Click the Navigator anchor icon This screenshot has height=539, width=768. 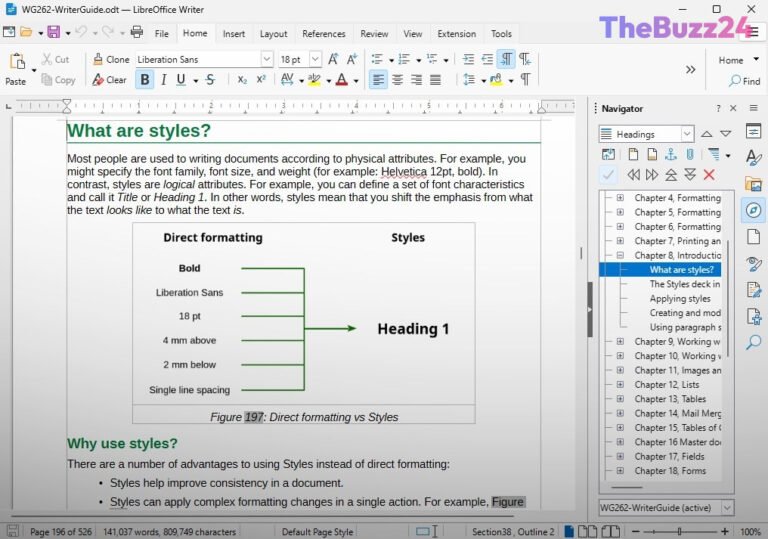[671, 155]
